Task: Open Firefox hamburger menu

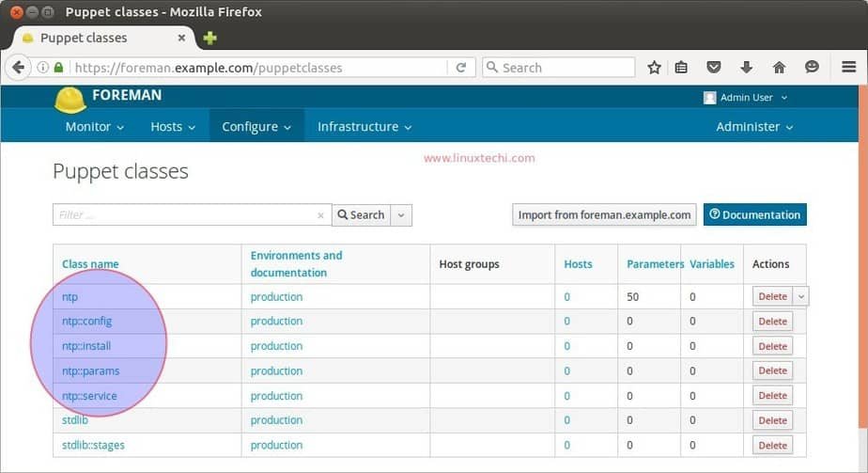Action: [x=848, y=67]
